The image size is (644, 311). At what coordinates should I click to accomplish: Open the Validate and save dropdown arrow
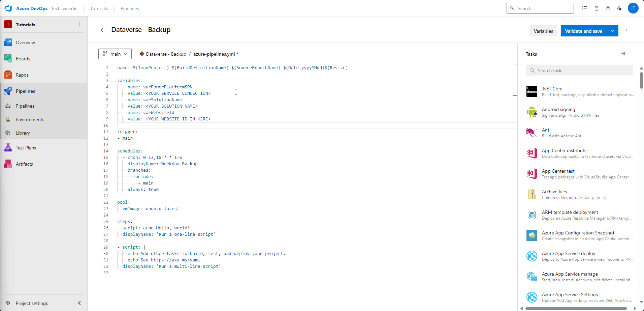point(613,31)
